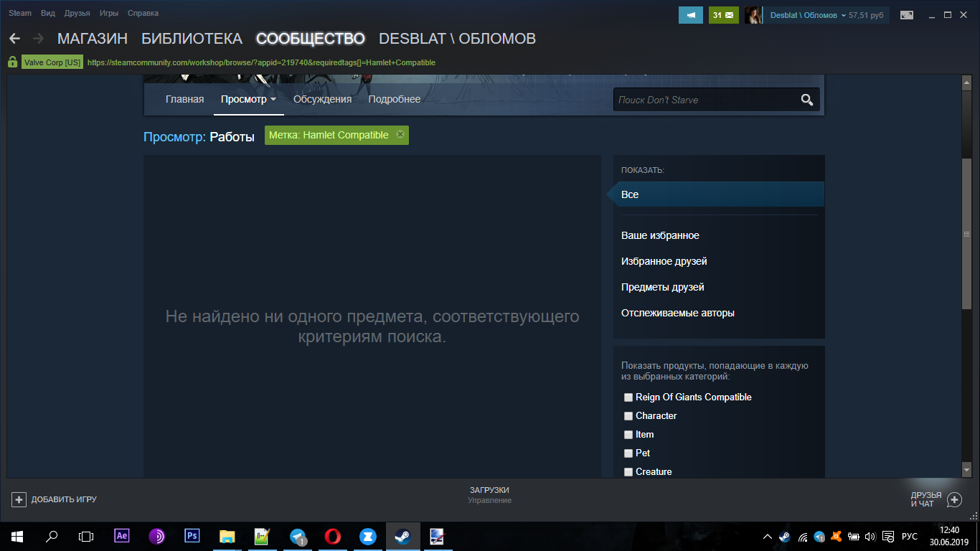980x551 pixels.
Task: Open the Desblat \ Обломов account dropdown
Action: point(807,15)
